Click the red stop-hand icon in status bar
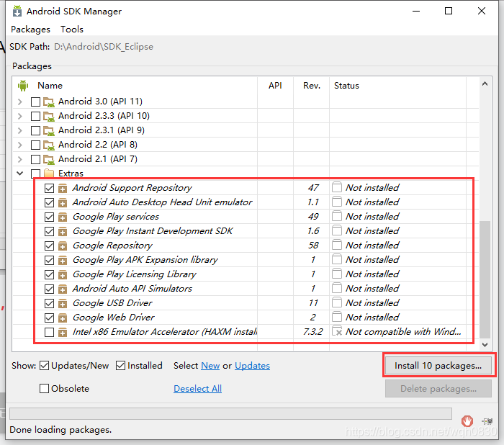Viewport: 504px width, 445px height. tap(467, 421)
